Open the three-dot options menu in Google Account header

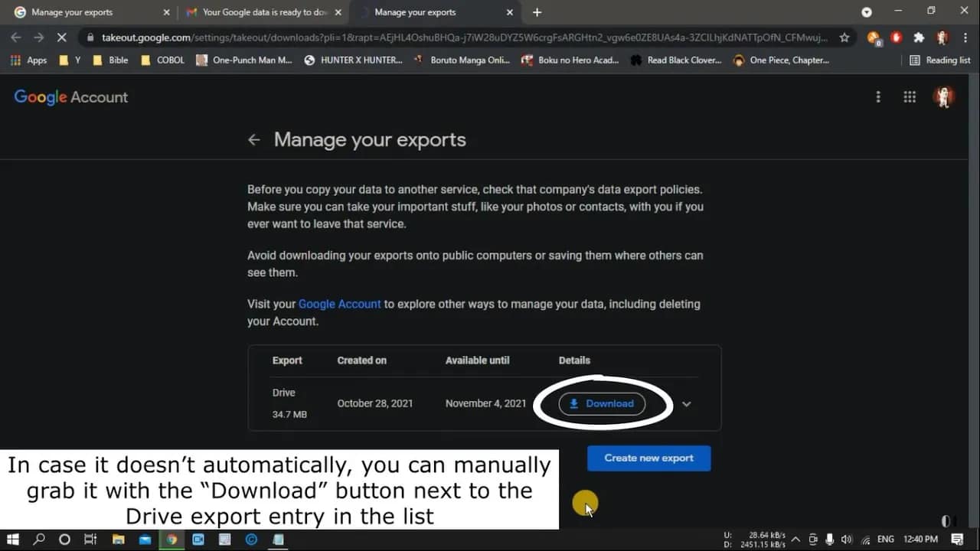click(x=877, y=96)
